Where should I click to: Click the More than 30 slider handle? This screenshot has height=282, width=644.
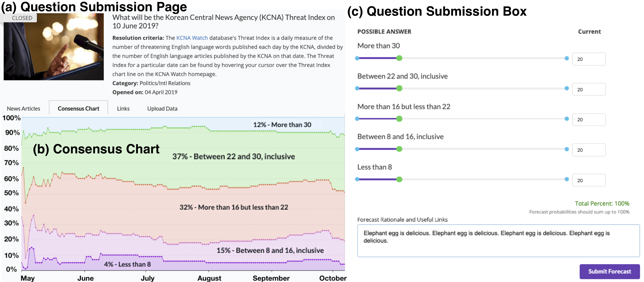point(399,58)
